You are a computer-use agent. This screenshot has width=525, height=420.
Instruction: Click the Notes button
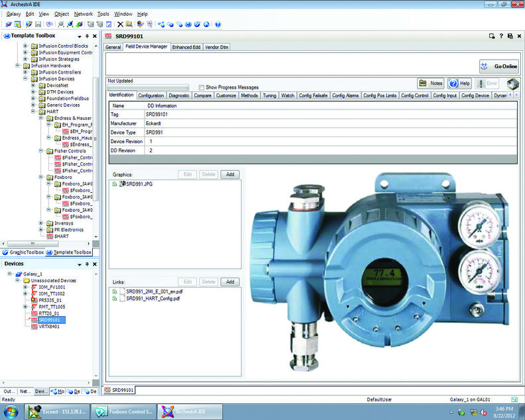click(431, 83)
